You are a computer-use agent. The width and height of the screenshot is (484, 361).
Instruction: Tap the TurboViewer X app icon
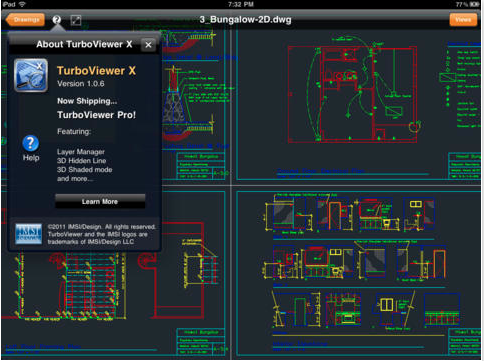(31, 75)
